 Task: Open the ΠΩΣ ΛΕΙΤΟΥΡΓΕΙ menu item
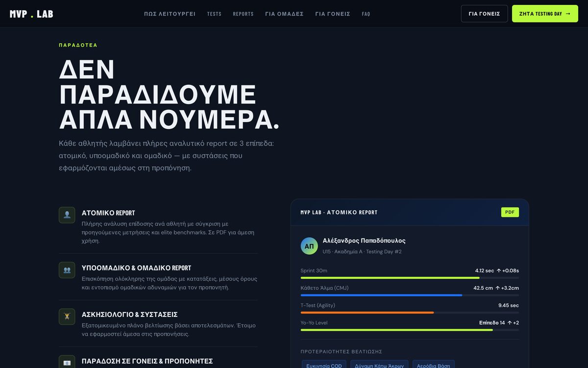coord(170,14)
